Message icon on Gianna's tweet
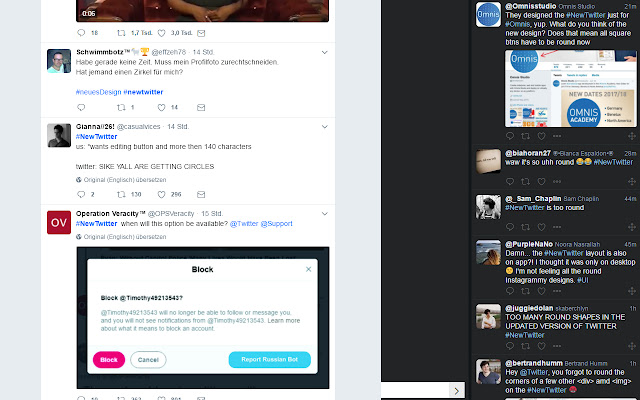Image resolution: width=640 pixels, height=400 pixels. (x=201, y=194)
